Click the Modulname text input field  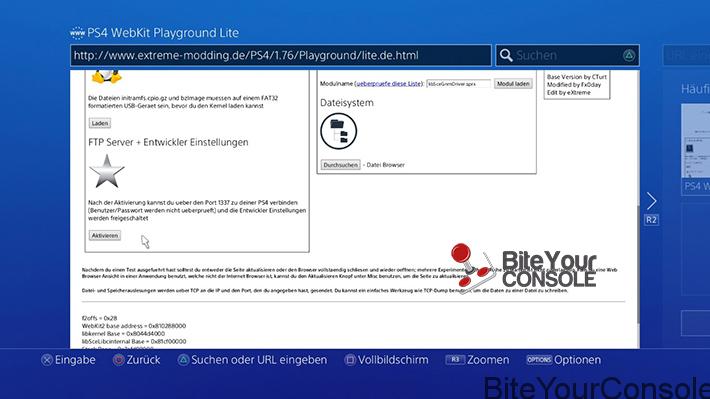click(458, 84)
